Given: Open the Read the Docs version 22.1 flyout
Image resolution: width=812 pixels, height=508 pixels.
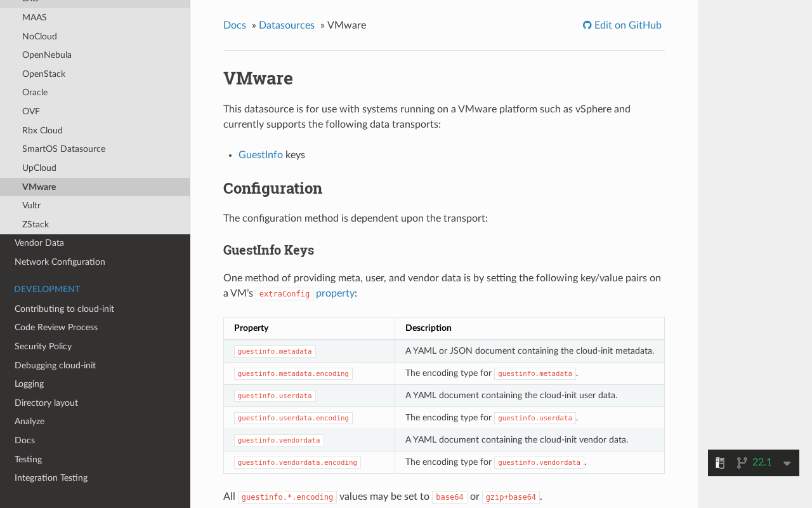Looking at the screenshot, I should [761, 462].
